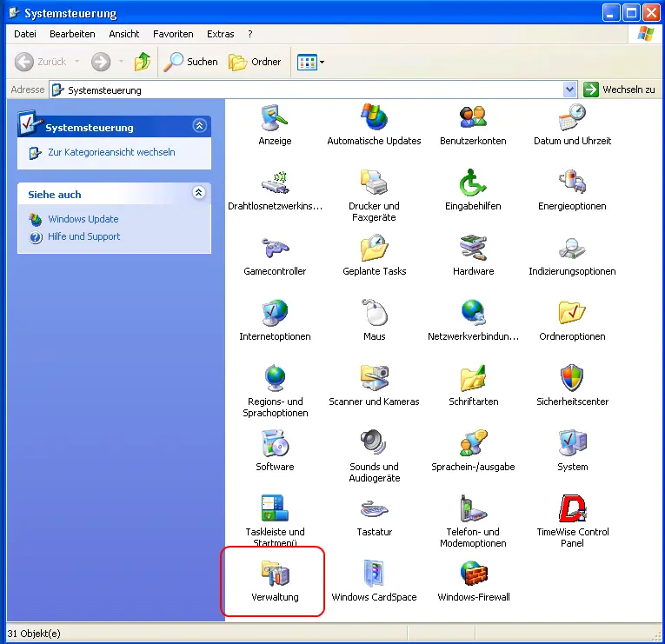Open the Windows-Firewall icon
The image size is (665, 644).
click(x=473, y=574)
